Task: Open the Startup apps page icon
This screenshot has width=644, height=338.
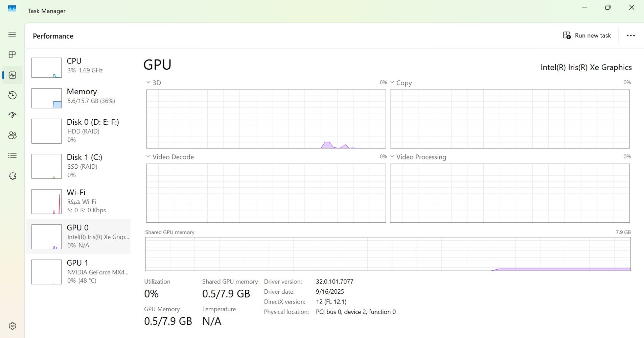Action: tap(13, 115)
